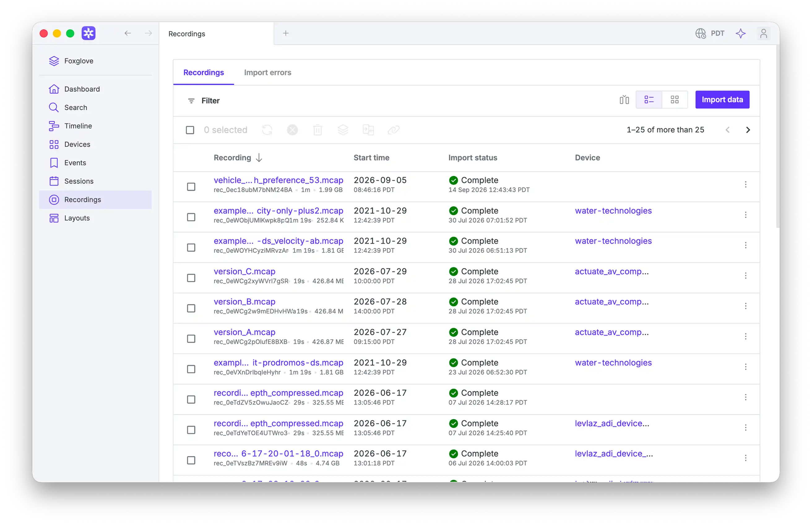Open more options for version_B.mcap

tap(745, 306)
